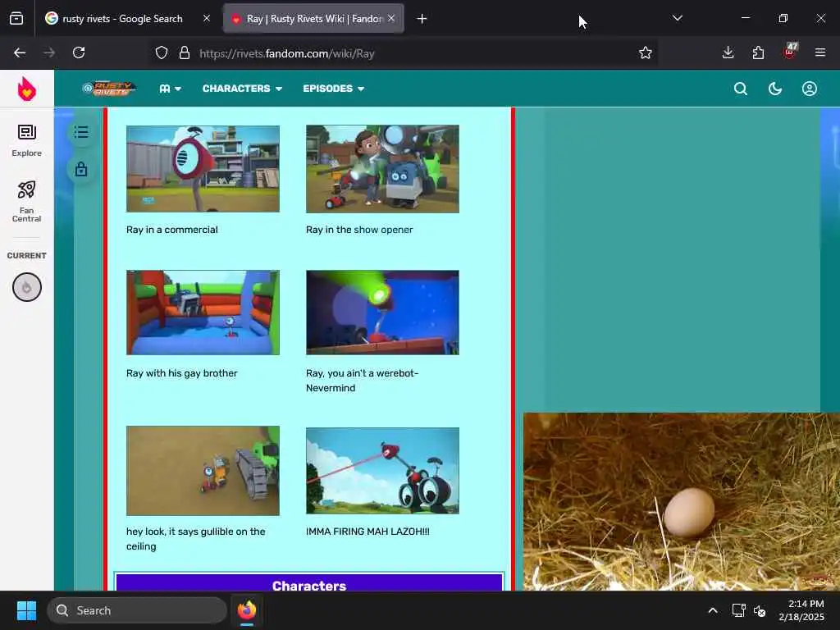Open uBlock extension with 47 badge
This screenshot has width=840, height=630.
point(790,52)
